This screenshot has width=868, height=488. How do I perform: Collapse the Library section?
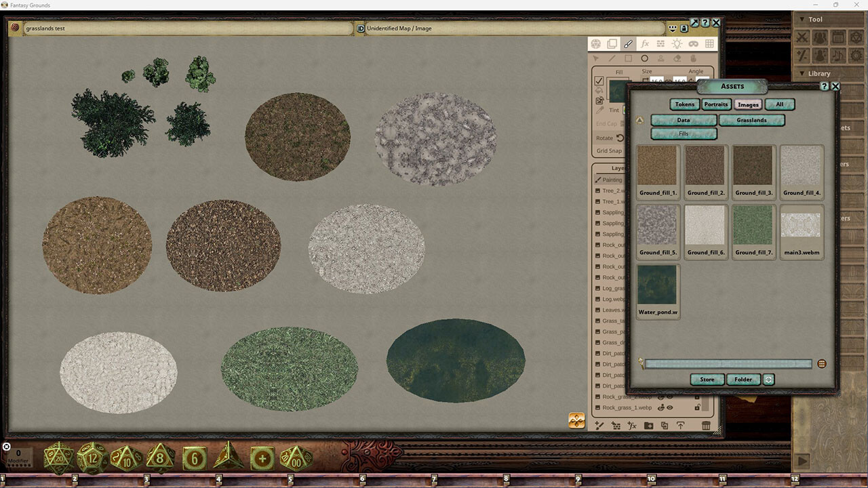click(x=803, y=73)
